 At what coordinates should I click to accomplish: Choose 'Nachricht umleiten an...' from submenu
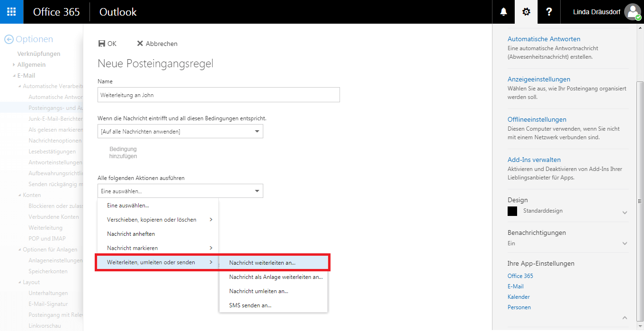click(259, 291)
